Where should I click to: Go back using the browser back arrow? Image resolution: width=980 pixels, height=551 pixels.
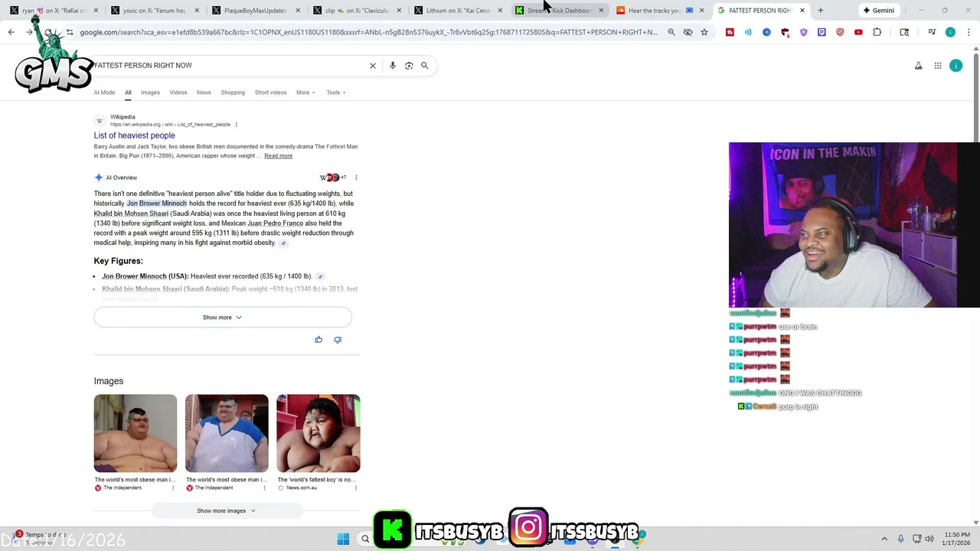(x=11, y=32)
